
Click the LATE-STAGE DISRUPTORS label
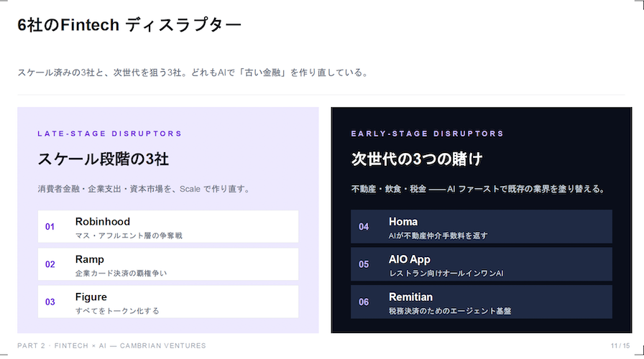(x=110, y=134)
